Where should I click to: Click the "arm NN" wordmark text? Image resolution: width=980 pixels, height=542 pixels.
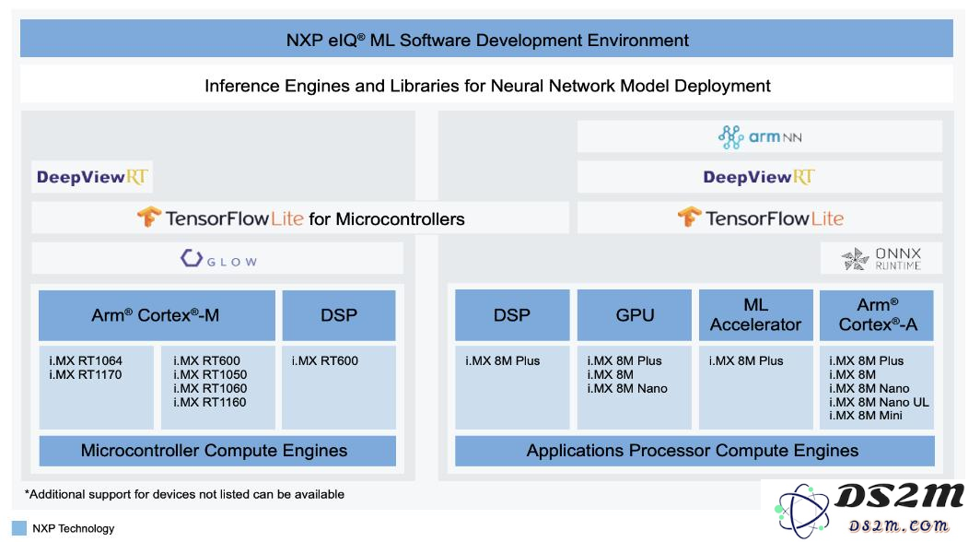point(775,137)
